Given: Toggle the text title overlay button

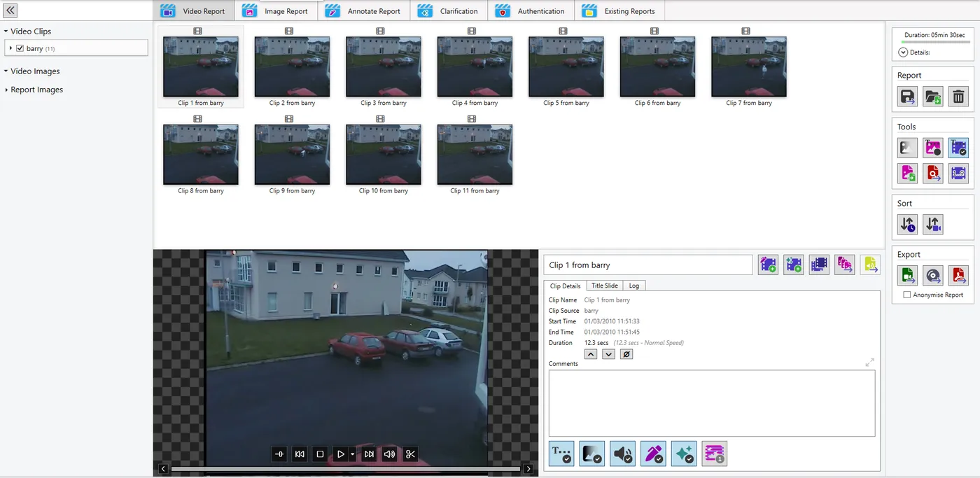Looking at the screenshot, I should tap(562, 454).
